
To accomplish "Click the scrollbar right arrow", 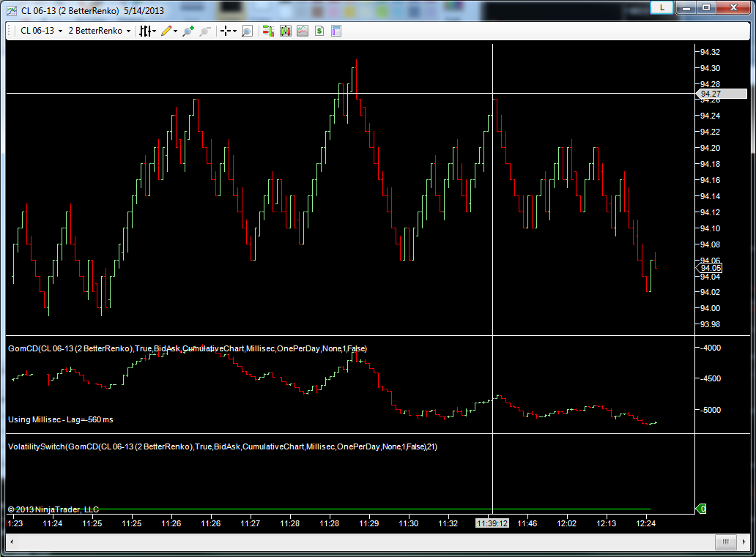I will click(744, 542).
